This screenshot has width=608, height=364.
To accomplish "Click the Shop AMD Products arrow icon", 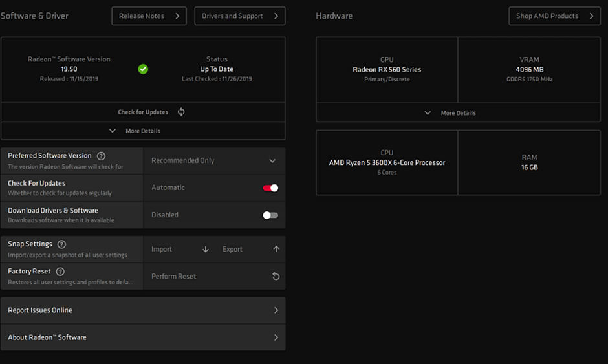I will pos(591,16).
